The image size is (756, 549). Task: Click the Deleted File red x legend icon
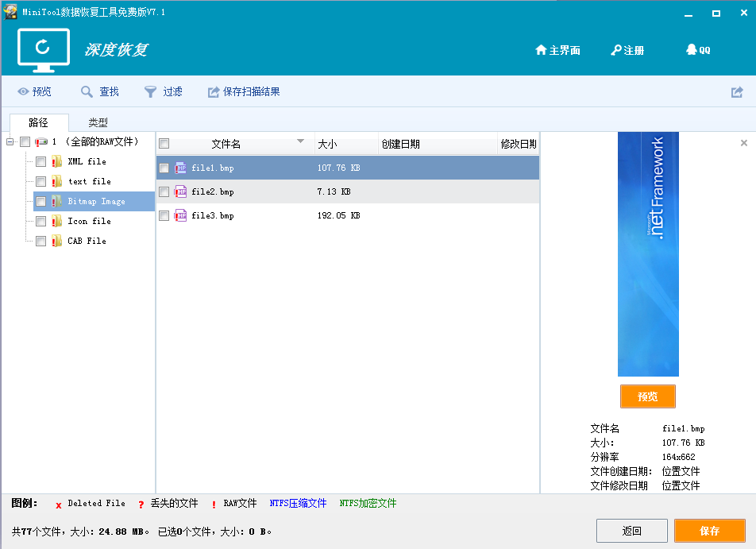pos(58,505)
